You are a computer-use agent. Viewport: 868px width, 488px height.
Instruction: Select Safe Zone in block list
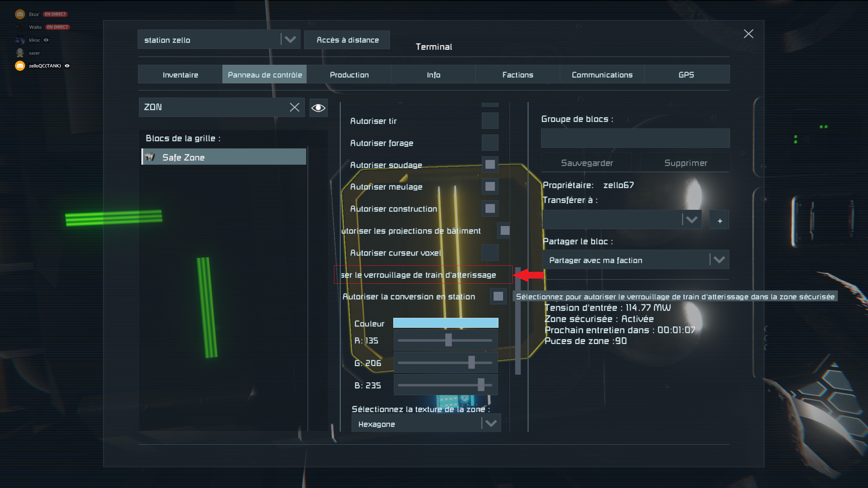tap(224, 157)
